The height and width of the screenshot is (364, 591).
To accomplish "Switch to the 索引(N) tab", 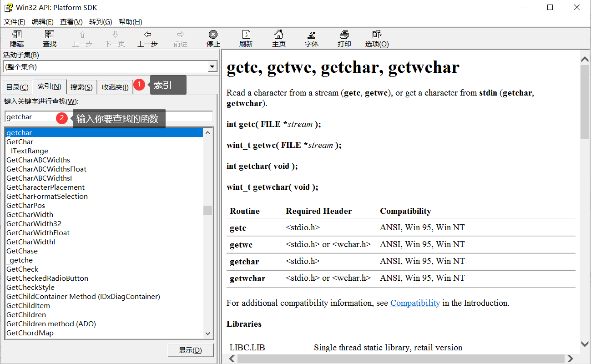I will coord(50,86).
